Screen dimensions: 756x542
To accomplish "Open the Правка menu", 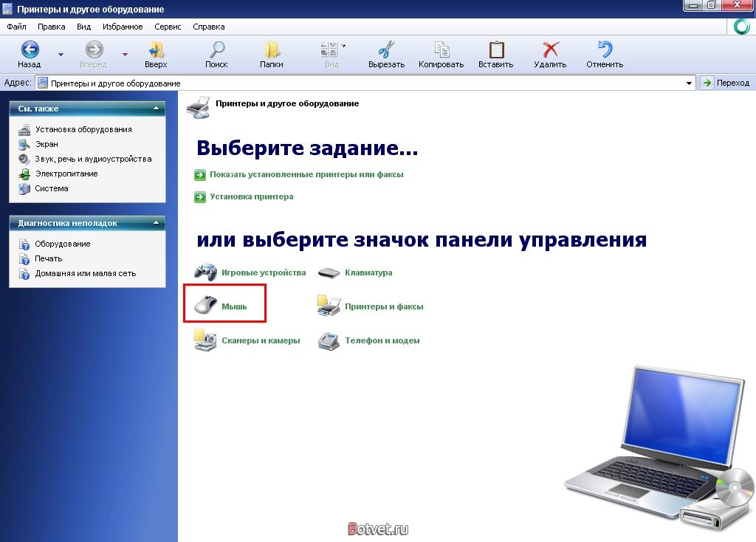I will [51, 27].
